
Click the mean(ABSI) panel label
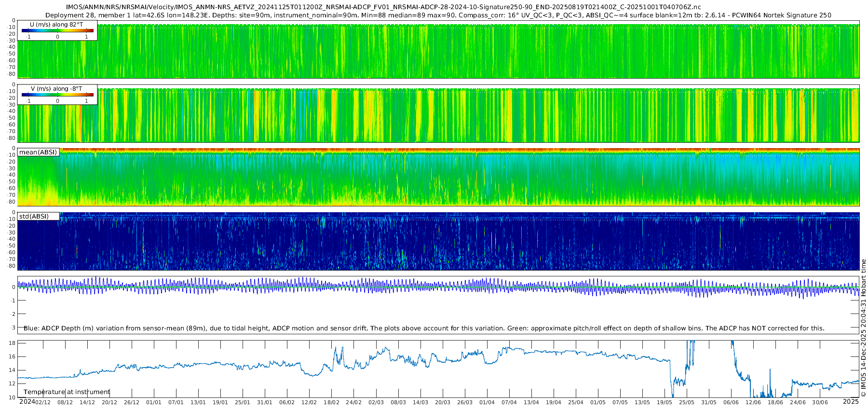pos(38,152)
